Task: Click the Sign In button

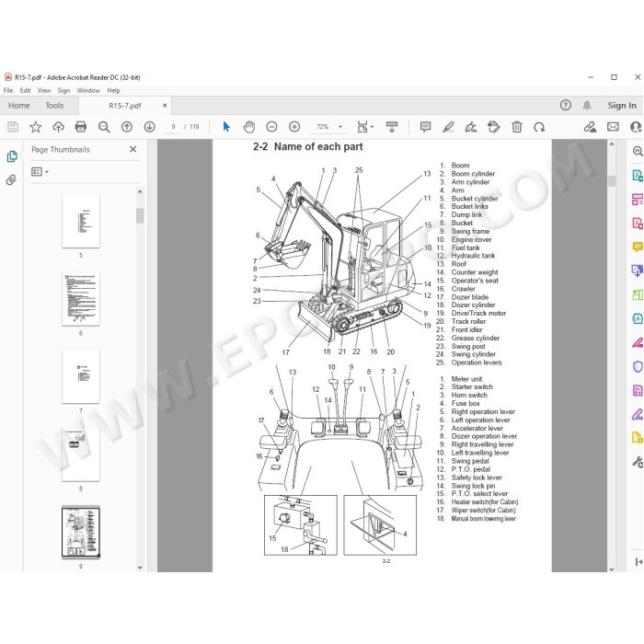Action: [x=622, y=106]
